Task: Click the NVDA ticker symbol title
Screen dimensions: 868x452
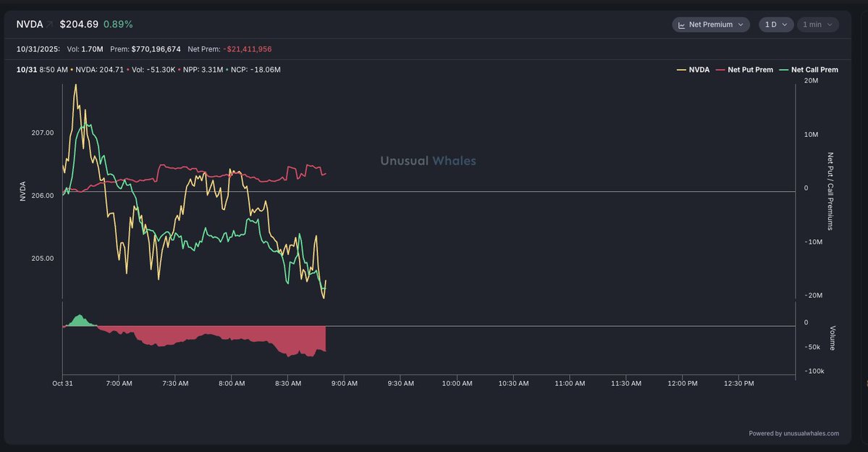Action: pos(30,25)
